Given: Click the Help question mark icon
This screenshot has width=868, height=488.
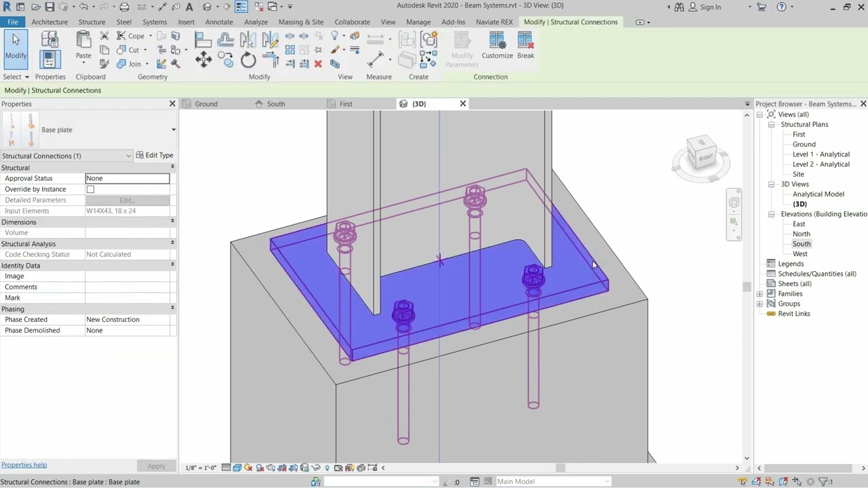Looking at the screenshot, I should 782,7.
